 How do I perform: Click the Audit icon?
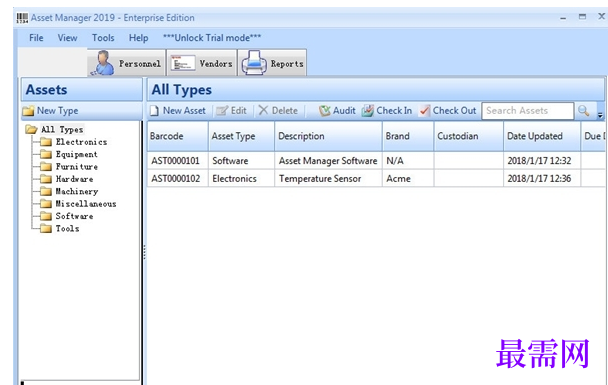[x=325, y=111]
